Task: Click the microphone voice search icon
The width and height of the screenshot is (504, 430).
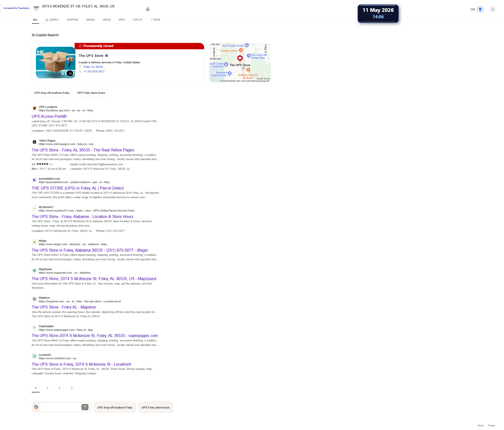Action: pyautogui.click(x=148, y=9)
